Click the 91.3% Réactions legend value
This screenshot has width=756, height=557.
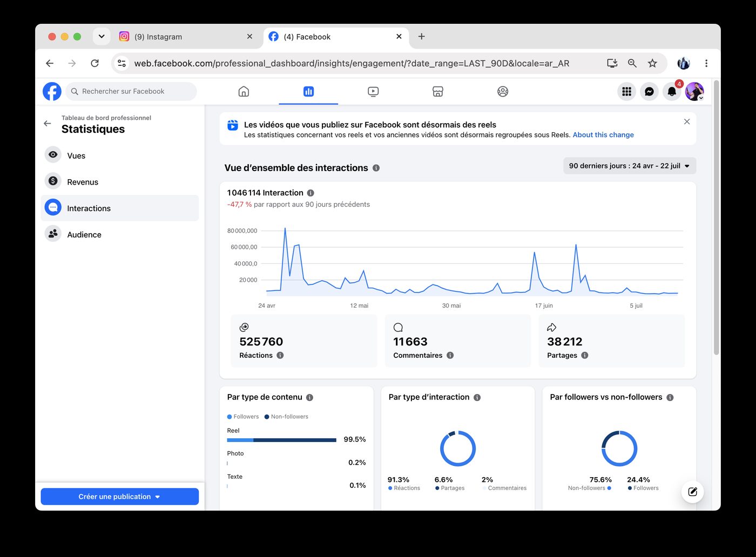point(399,480)
